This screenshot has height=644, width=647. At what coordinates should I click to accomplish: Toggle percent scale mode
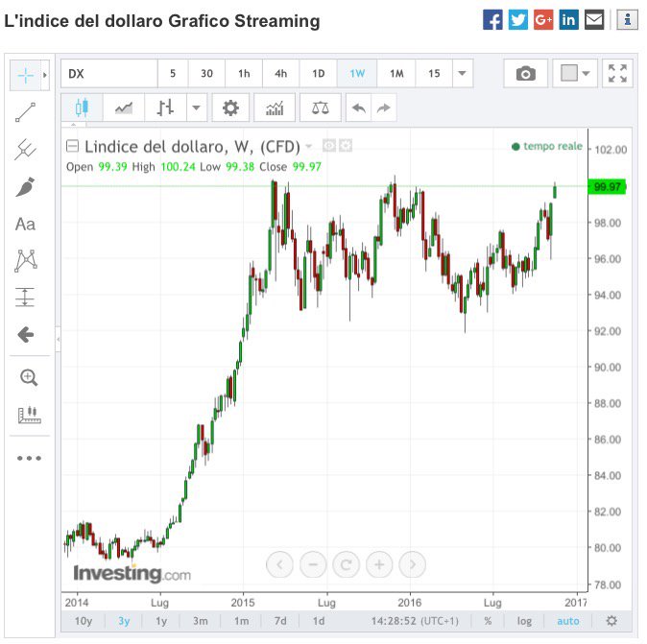tap(488, 620)
